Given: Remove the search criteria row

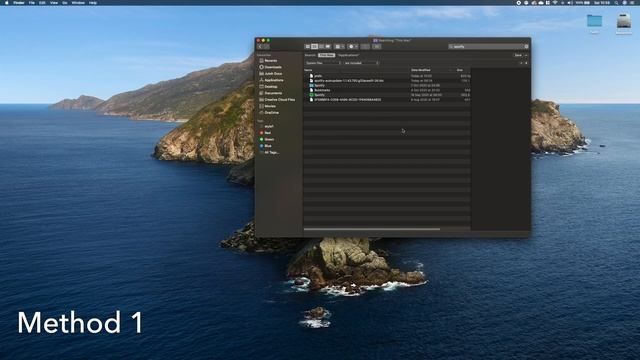Looking at the screenshot, I should coord(521,63).
